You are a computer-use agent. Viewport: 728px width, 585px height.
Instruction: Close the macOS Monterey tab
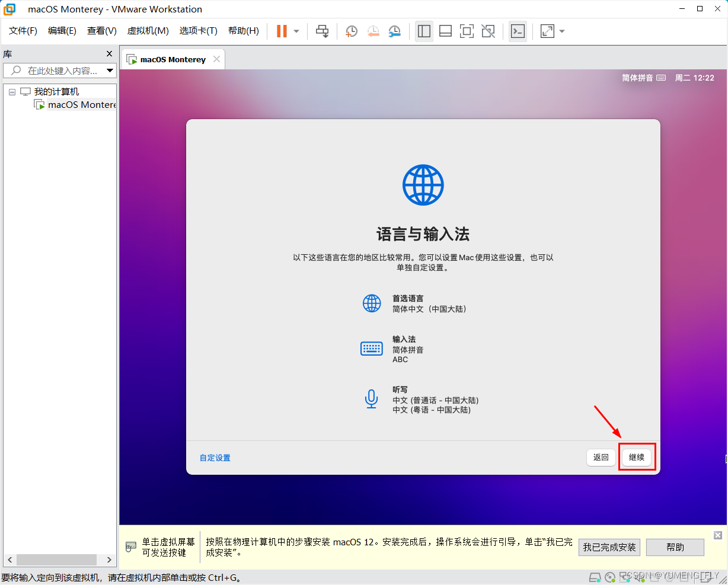click(x=216, y=59)
